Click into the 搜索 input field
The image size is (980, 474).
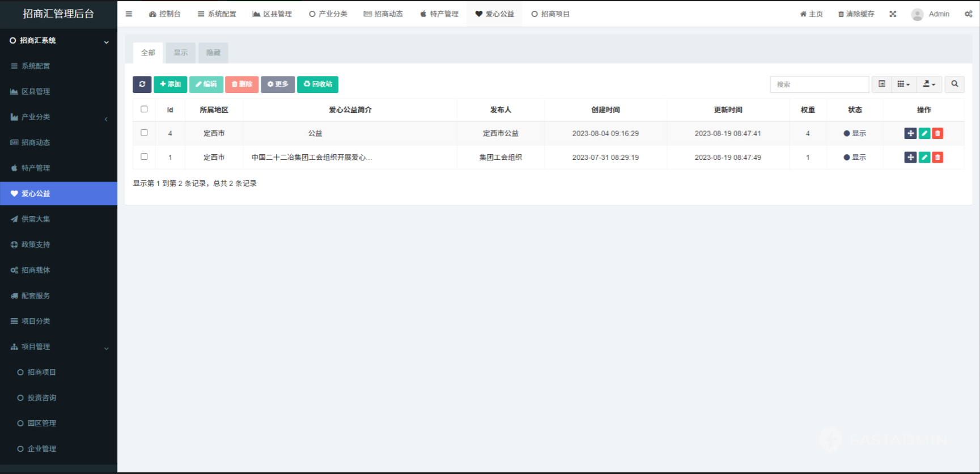click(x=820, y=84)
